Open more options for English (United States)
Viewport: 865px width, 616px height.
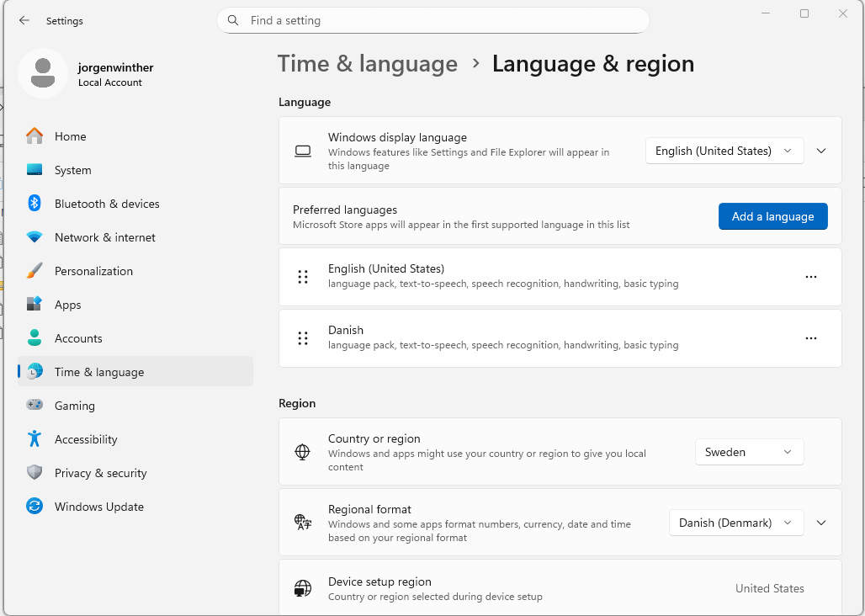811,277
